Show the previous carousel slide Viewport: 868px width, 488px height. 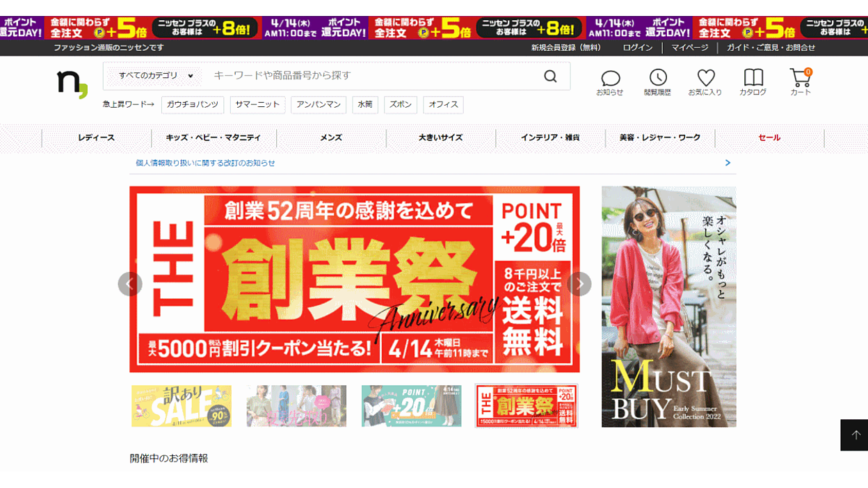click(130, 284)
